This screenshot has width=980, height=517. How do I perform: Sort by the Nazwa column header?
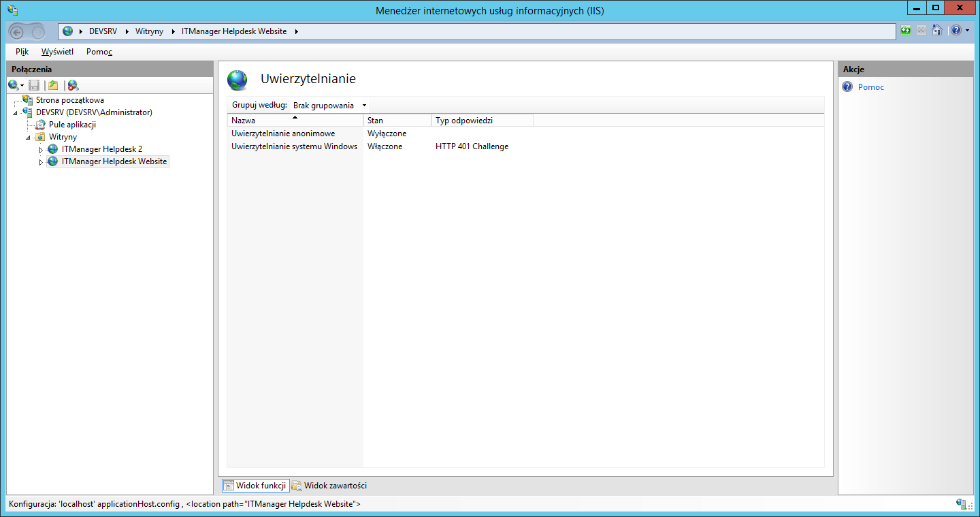pyautogui.click(x=295, y=121)
